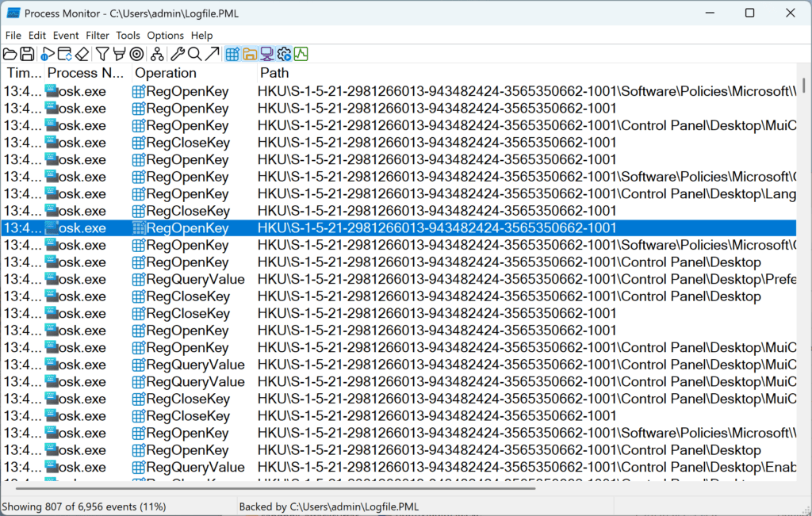Toggle the capture events play/pause button

pyautogui.click(x=48, y=54)
